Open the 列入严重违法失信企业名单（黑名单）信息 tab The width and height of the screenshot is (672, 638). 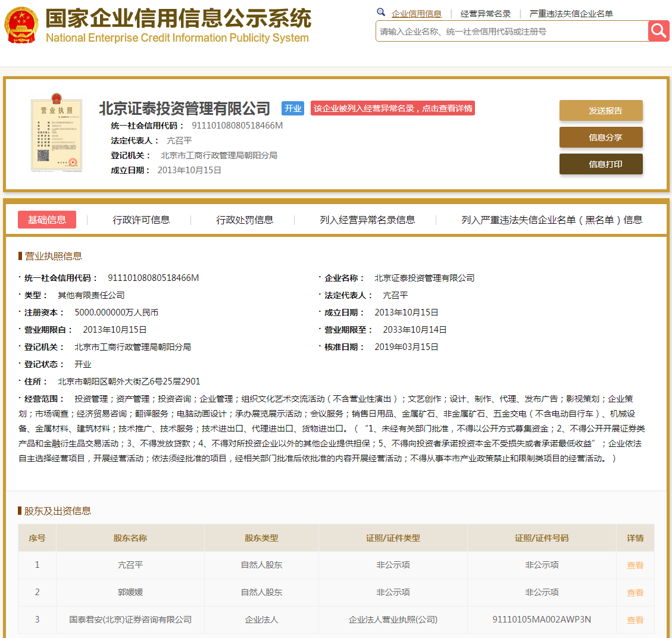click(552, 220)
